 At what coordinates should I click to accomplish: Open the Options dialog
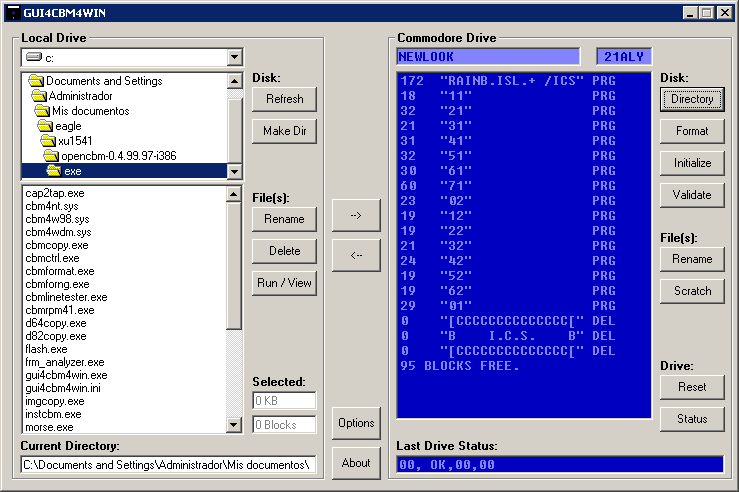[356, 423]
